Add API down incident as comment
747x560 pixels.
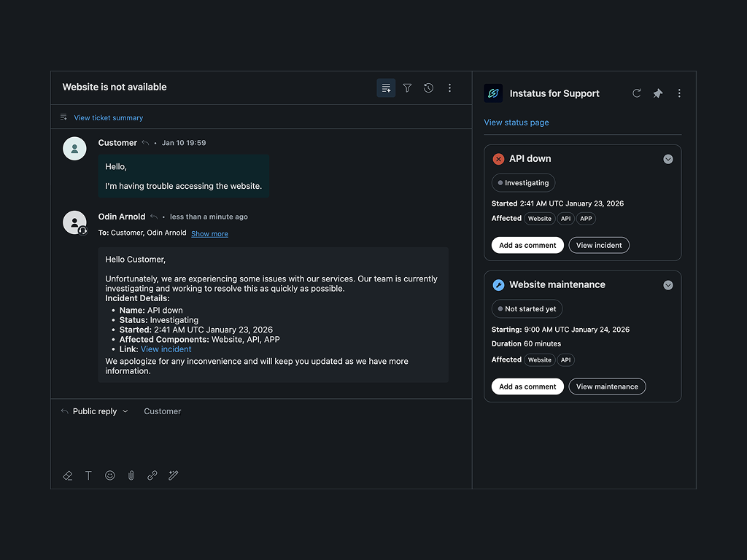click(x=527, y=245)
